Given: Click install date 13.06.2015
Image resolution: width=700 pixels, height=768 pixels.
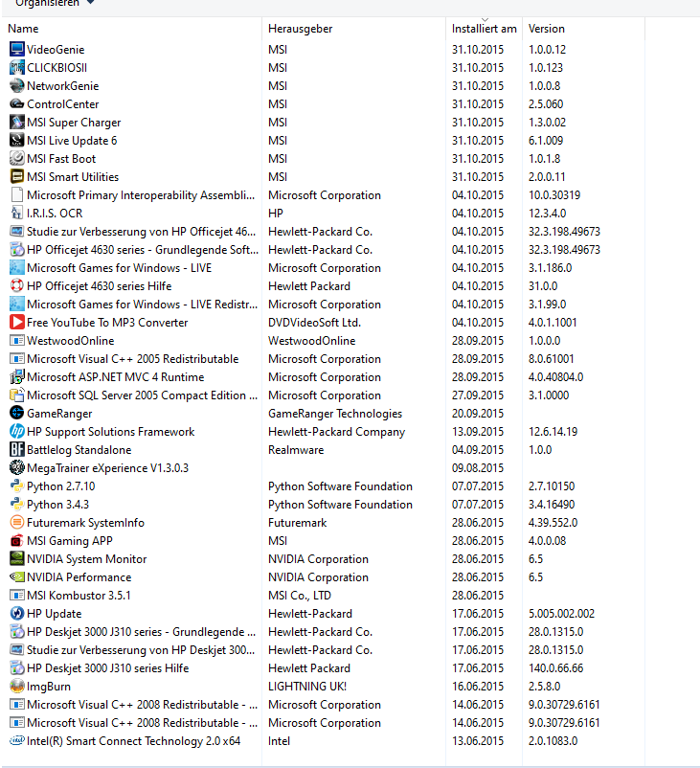Looking at the screenshot, I should (478, 740).
